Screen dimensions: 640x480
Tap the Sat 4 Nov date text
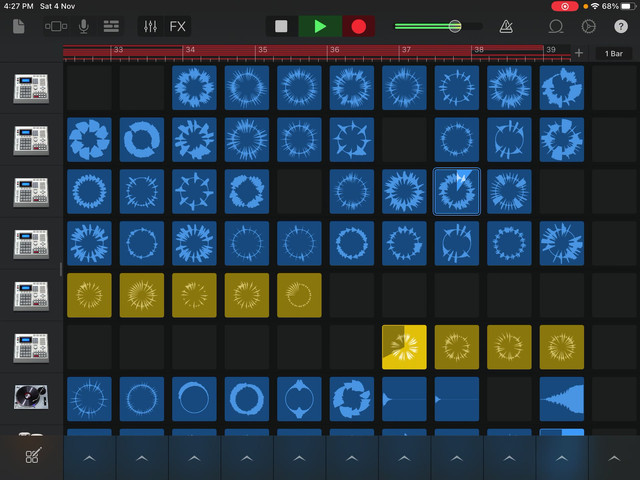58,6
